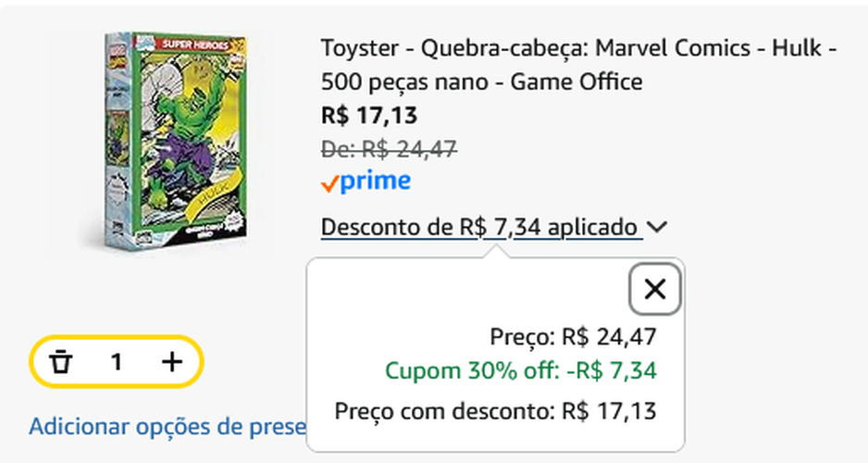Image resolution: width=868 pixels, height=463 pixels.
Task: Collapse discount details using the chevron arrow
Action: (658, 227)
